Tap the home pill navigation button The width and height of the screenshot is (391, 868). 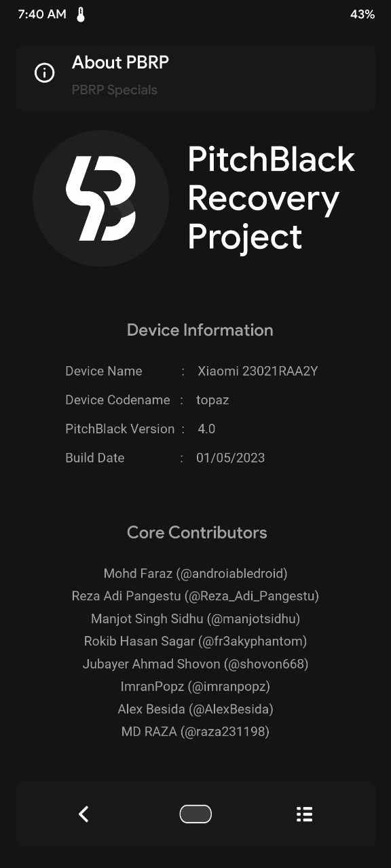point(195,814)
